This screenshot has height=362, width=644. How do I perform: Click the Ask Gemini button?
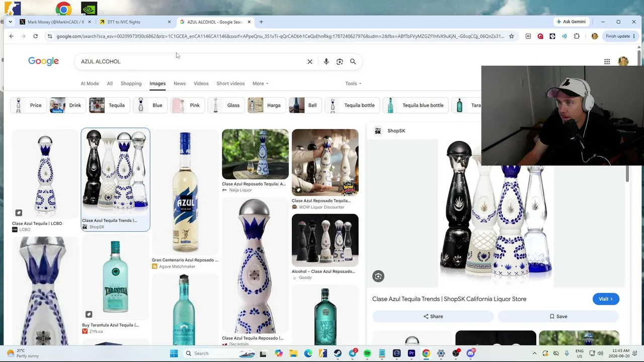point(571,22)
